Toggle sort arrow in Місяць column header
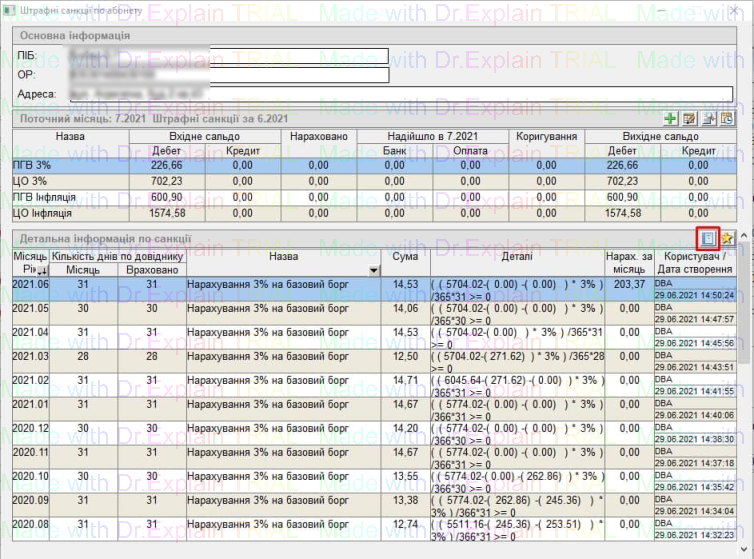Screen dimensions: 754x559 click(44, 270)
